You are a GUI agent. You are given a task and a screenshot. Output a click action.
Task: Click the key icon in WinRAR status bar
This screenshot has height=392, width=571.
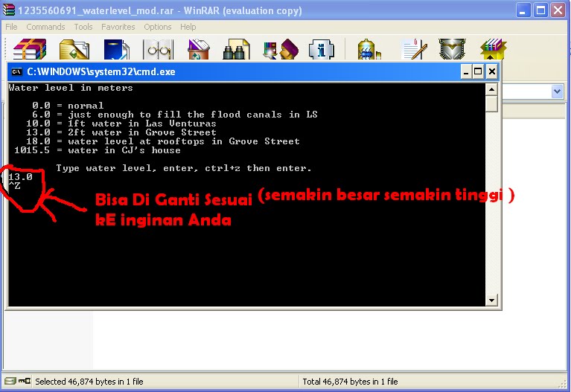tap(25, 381)
